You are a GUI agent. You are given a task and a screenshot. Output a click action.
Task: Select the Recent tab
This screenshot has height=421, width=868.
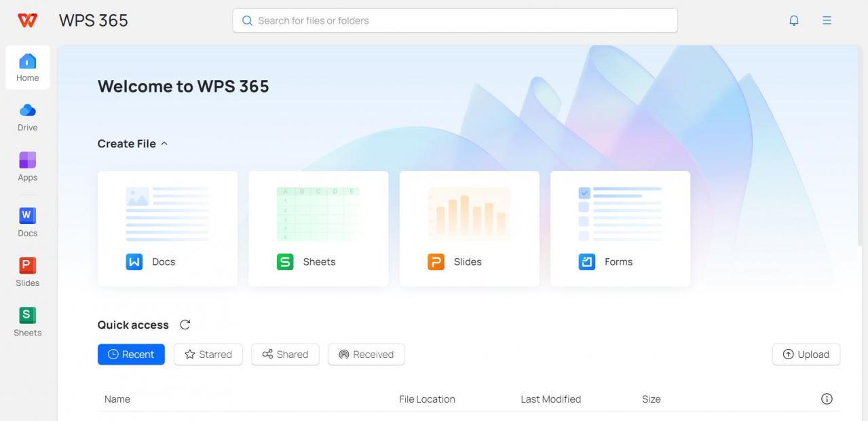tap(131, 354)
